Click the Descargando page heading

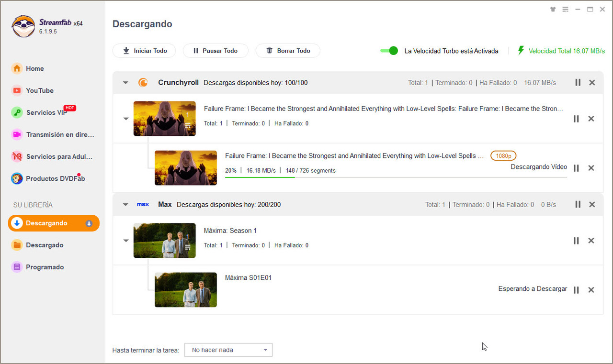coord(142,24)
